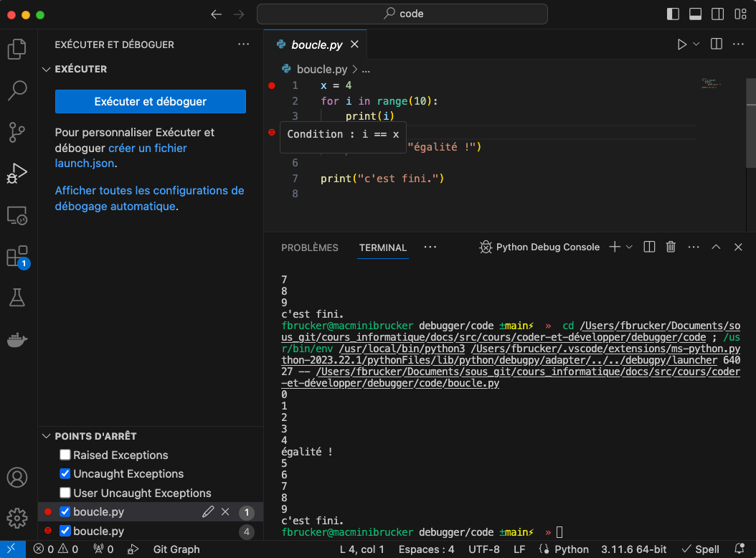Open the Docker view in activity bar
The width and height of the screenshot is (756, 558).
17,339
